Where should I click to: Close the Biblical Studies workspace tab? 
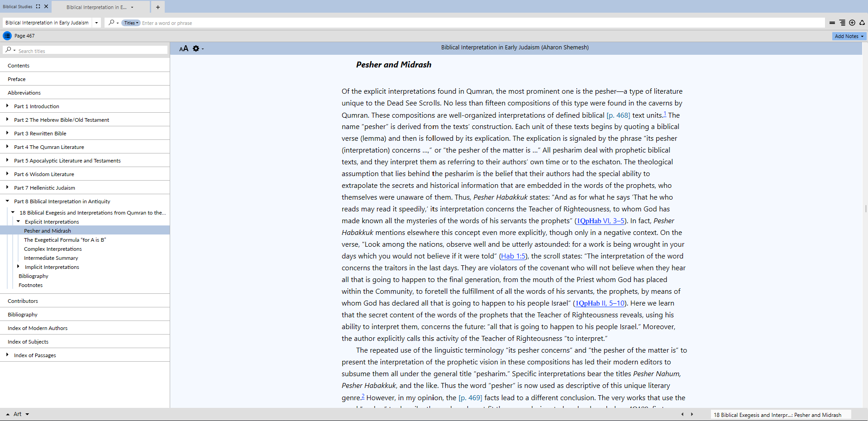tap(46, 6)
